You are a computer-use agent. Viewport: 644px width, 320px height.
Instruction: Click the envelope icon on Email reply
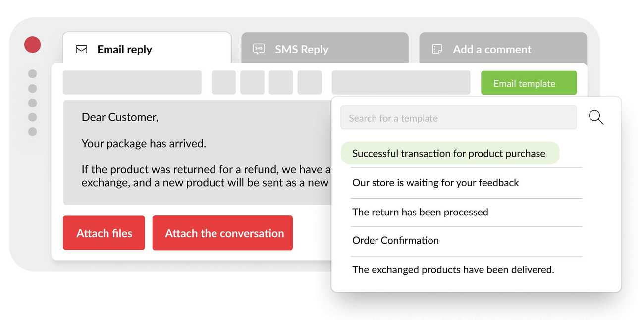click(81, 49)
